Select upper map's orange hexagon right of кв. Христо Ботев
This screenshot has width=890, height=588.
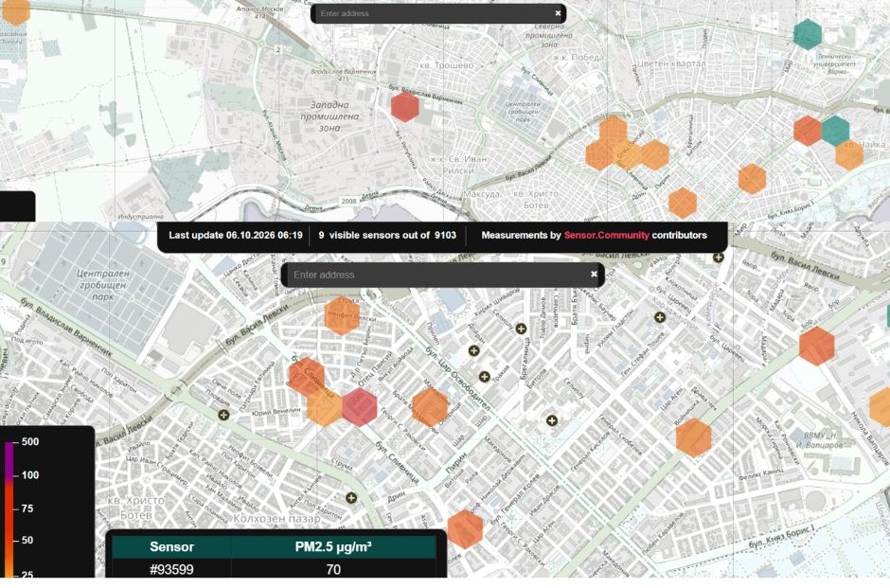pos(683,203)
